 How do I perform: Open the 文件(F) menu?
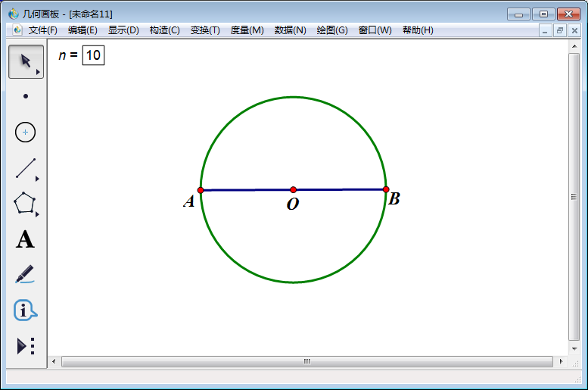coord(43,30)
